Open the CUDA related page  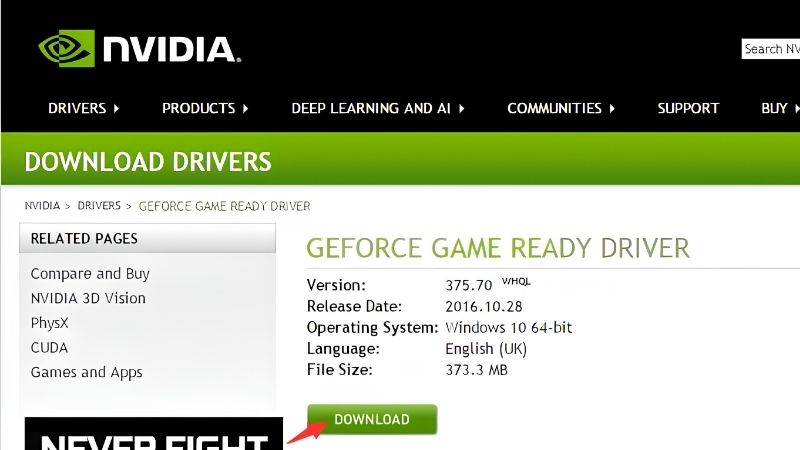point(49,347)
